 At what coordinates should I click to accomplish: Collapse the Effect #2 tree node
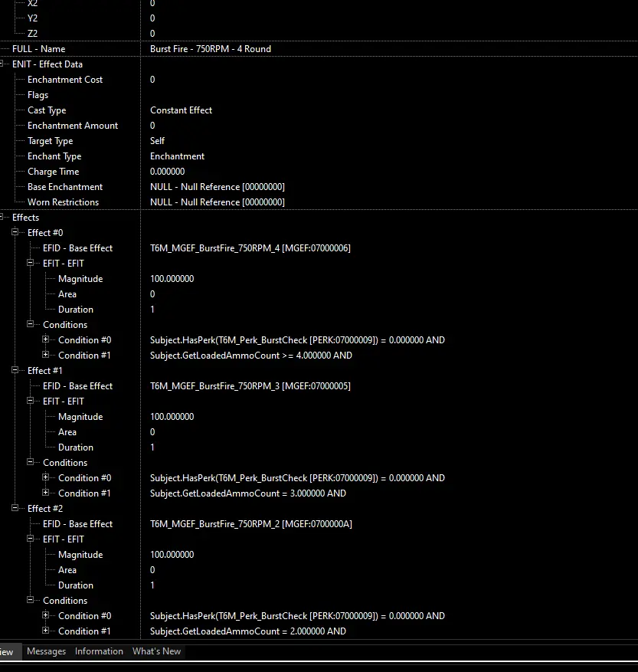(15, 508)
